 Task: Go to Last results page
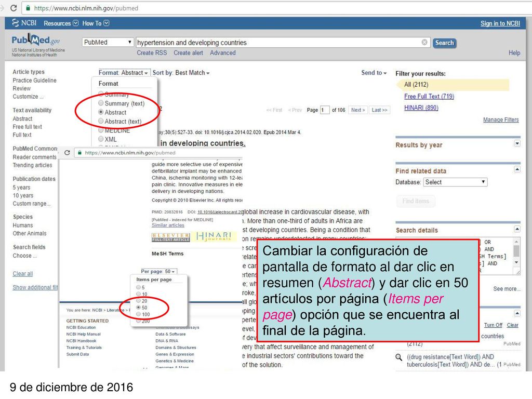point(379,110)
